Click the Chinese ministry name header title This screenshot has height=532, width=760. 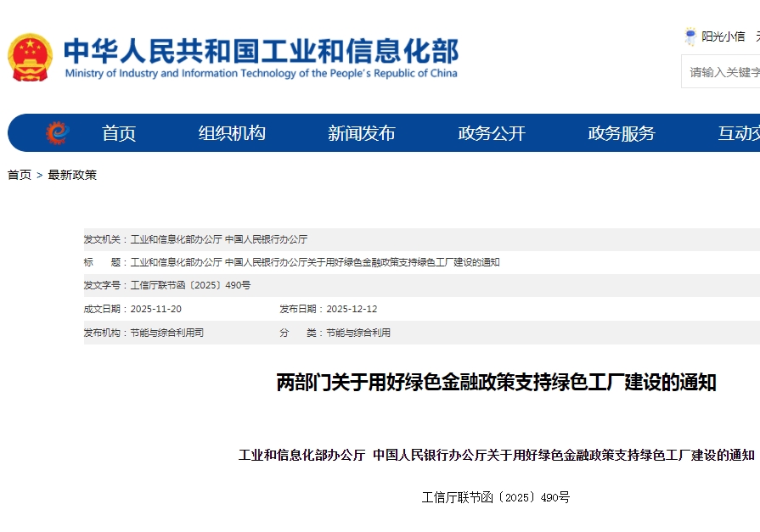(261, 51)
